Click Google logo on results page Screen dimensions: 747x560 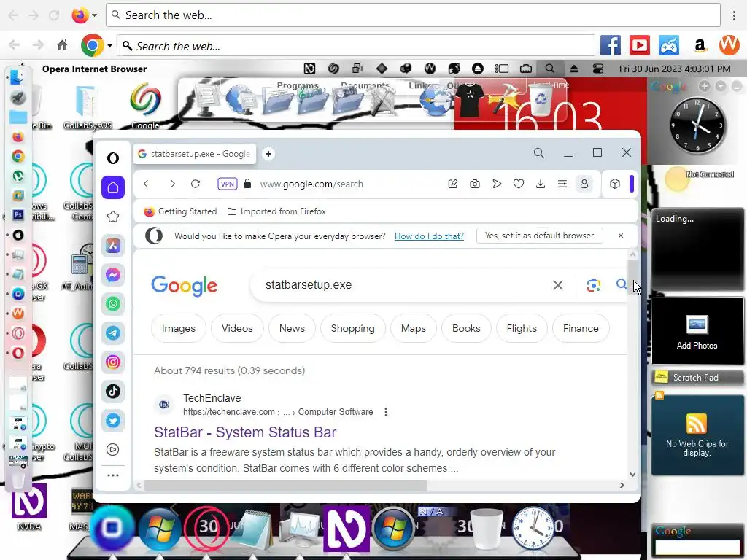point(185,286)
